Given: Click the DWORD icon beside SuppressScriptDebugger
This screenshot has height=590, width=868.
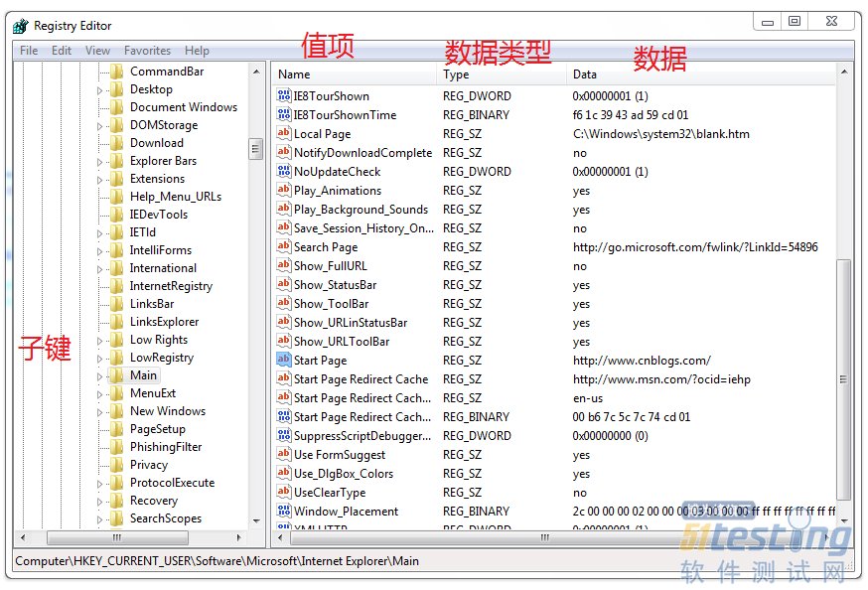Looking at the screenshot, I should coord(283,436).
